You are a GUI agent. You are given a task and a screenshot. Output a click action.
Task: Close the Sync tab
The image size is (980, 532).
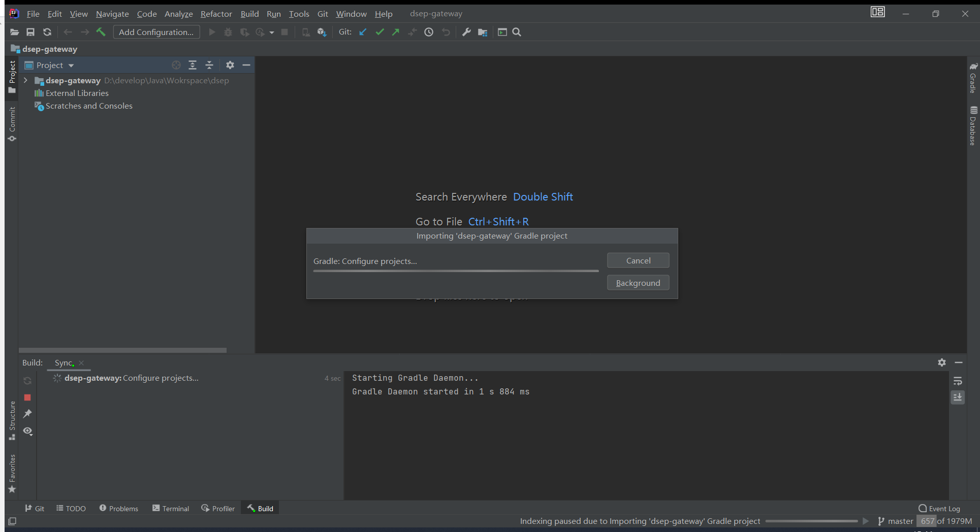81,362
